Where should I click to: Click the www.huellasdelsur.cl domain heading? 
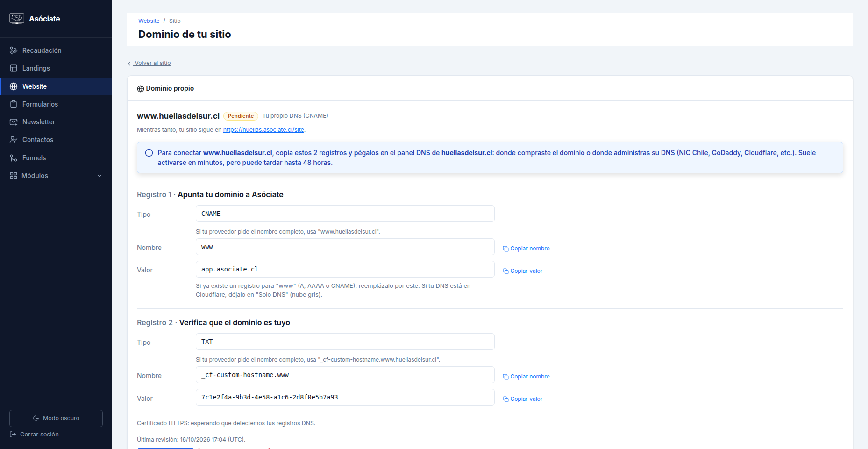(x=178, y=116)
